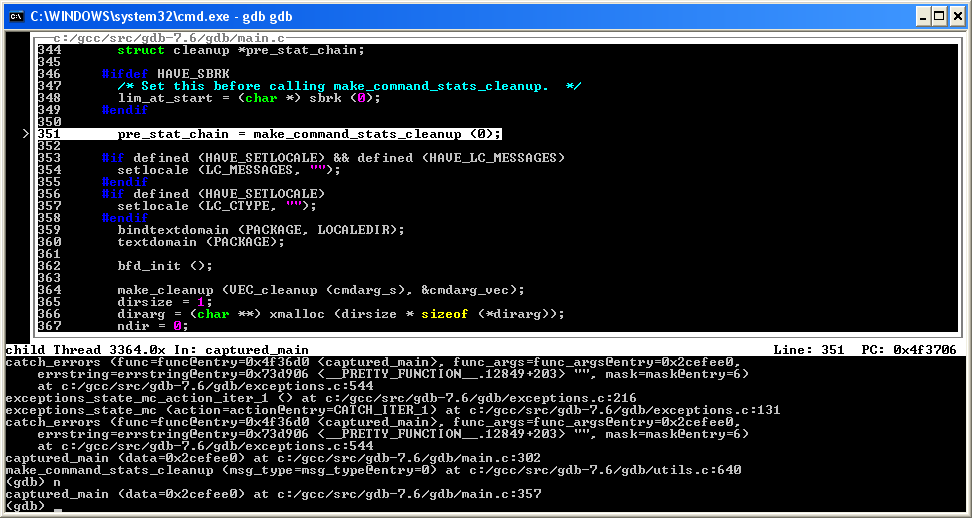Viewport: 972px width, 518px height.
Task: Click line 354 'setlocale (LC_MESSAGES, "");'
Action: pos(229,170)
